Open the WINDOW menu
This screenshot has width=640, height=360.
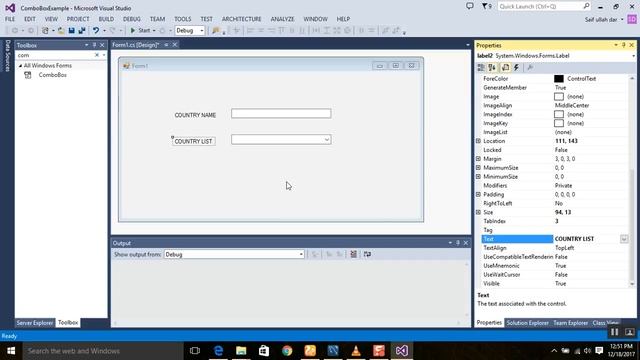tap(315, 19)
